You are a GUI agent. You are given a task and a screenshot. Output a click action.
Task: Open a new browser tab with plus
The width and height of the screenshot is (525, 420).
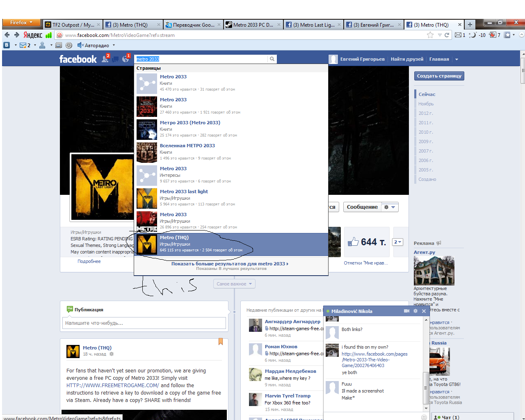470,25
